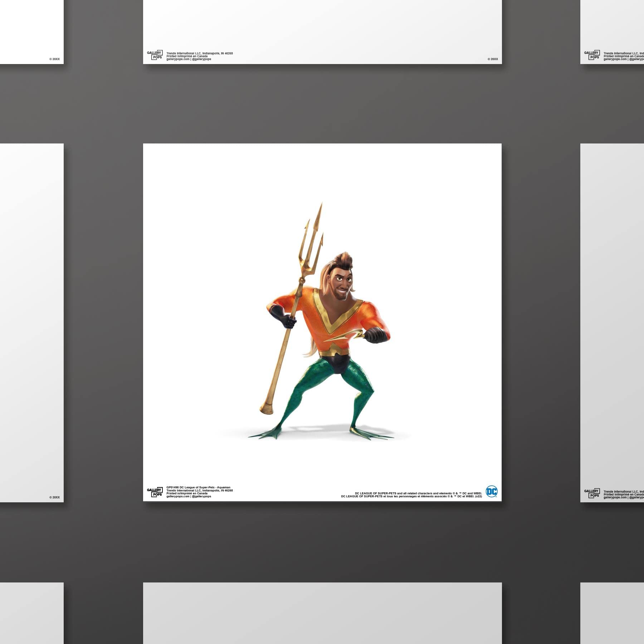Click the blue DC logo on Aquaman poster
The width and height of the screenshot is (644, 644).
[x=492, y=492]
